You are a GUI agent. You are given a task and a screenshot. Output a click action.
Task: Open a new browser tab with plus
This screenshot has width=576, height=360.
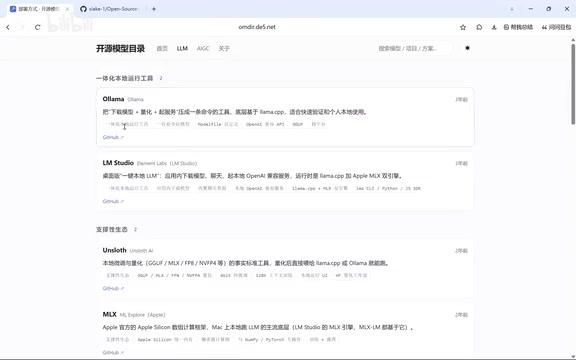[154, 9]
